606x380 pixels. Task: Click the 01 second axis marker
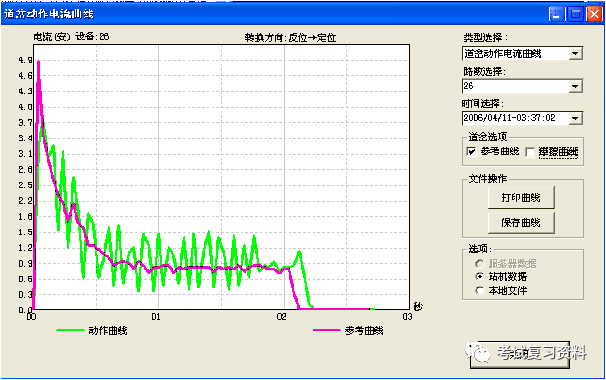[x=156, y=317]
